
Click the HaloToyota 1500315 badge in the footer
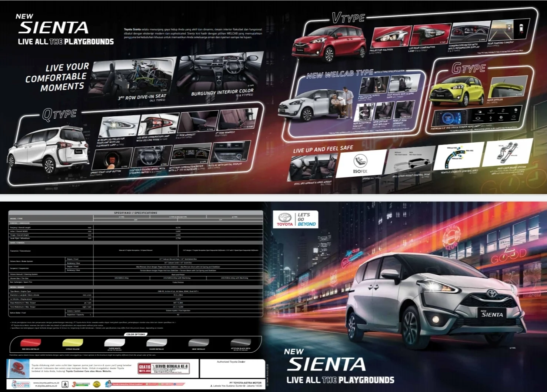point(21,385)
